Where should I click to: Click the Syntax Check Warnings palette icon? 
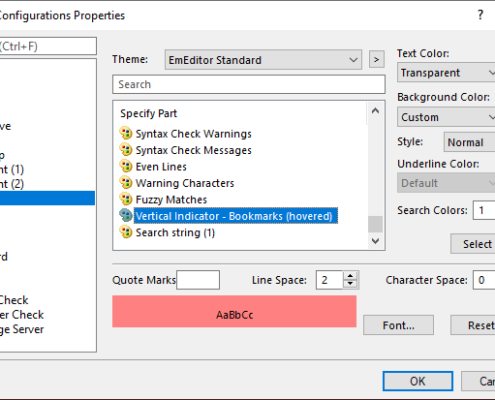click(126, 133)
